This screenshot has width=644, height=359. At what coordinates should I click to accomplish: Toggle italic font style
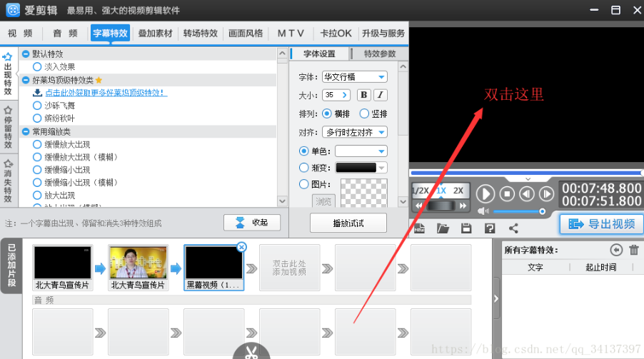pos(381,95)
